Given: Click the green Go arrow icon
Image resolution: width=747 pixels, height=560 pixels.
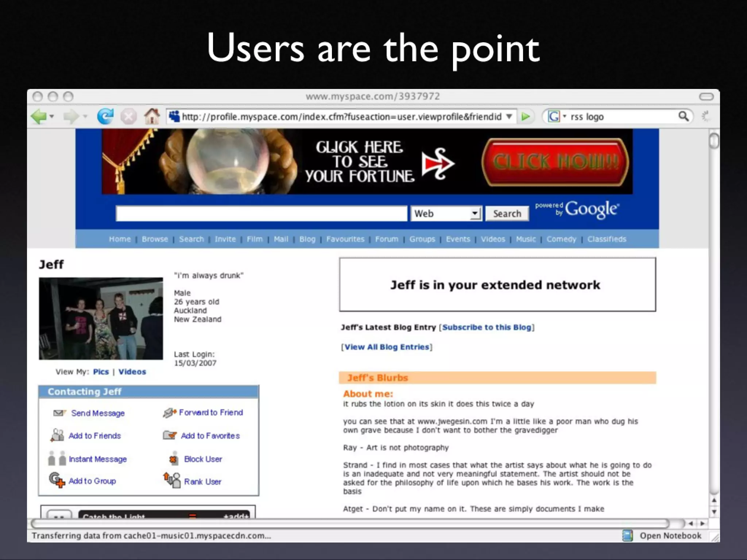Looking at the screenshot, I should 526,117.
